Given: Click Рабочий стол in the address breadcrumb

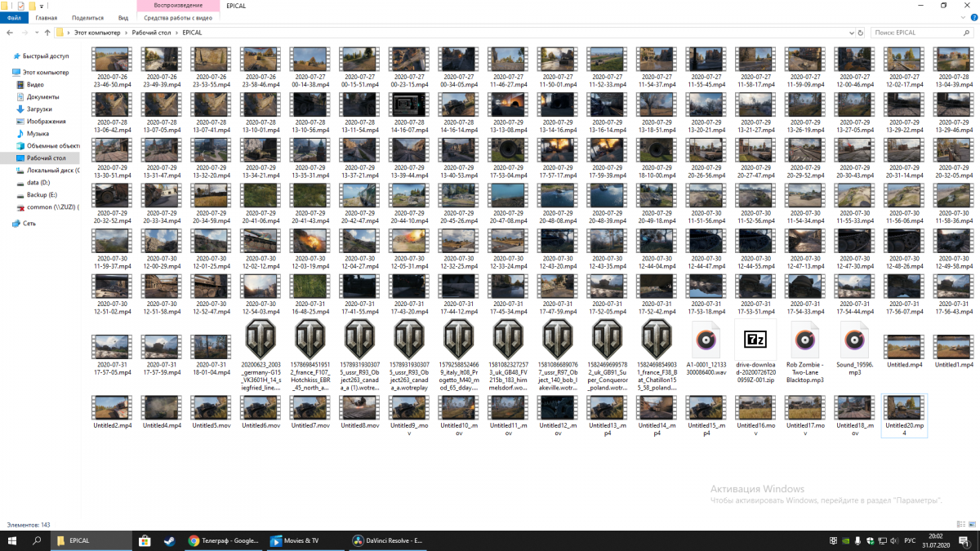Looking at the screenshot, I should 150,33.
